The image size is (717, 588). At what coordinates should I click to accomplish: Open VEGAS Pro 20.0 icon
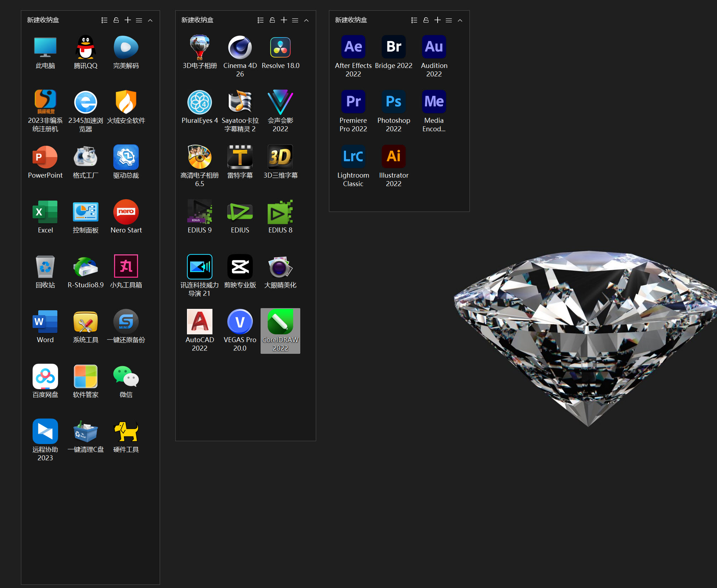[240, 322]
